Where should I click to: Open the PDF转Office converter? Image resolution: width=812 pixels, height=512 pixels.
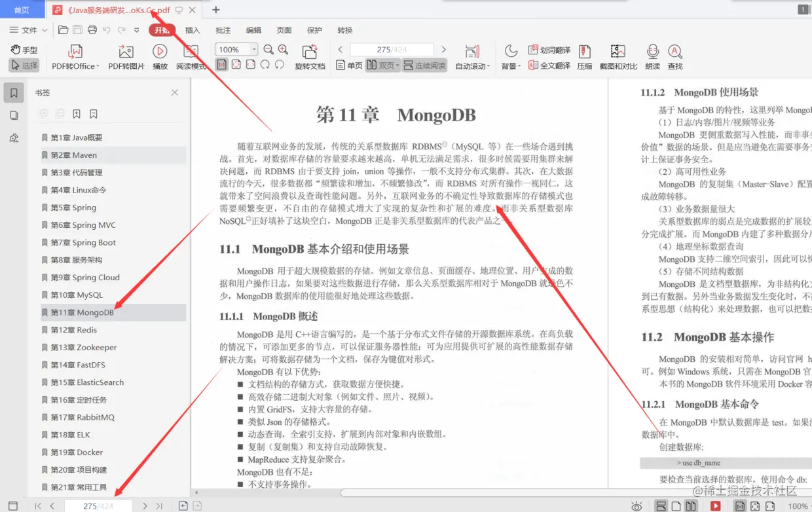coord(75,58)
